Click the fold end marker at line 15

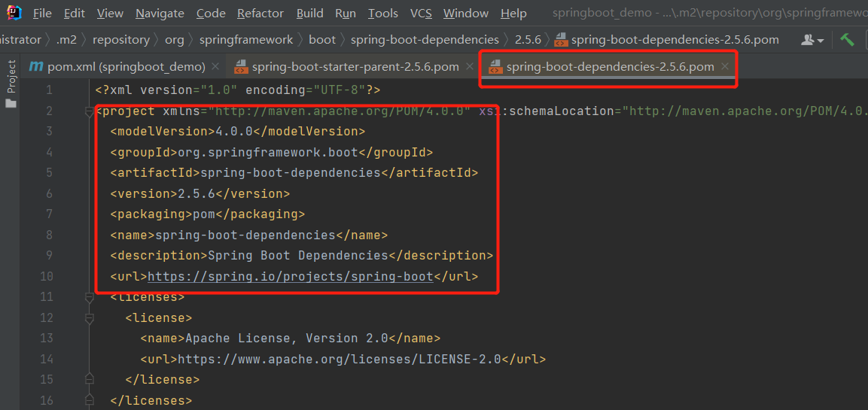[89, 380]
